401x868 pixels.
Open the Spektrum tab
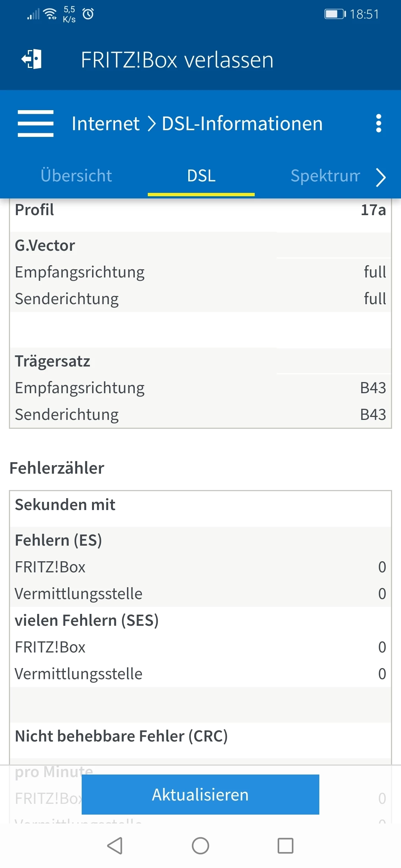(x=325, y=176)
